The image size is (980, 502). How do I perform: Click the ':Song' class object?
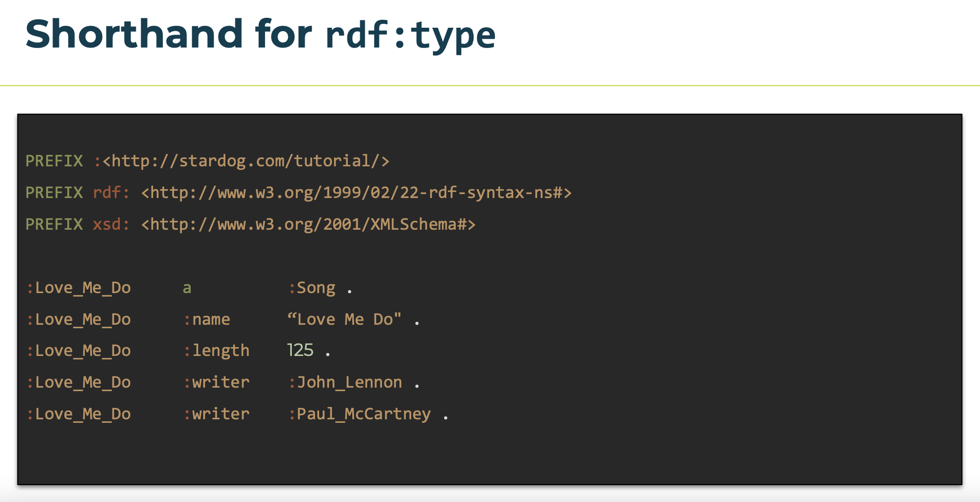click(312, 288)
